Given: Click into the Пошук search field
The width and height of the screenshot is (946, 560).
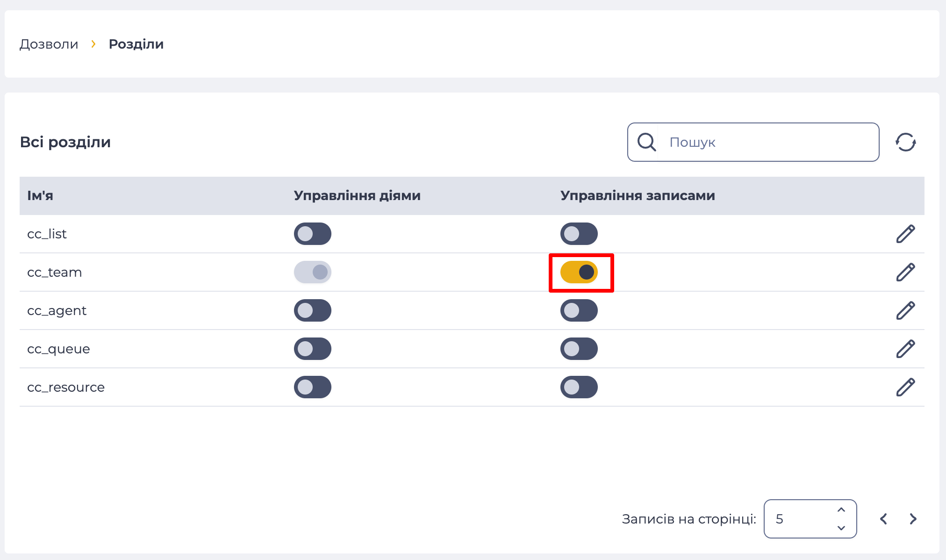Looking at the screenshot, I should coord(767,142).
